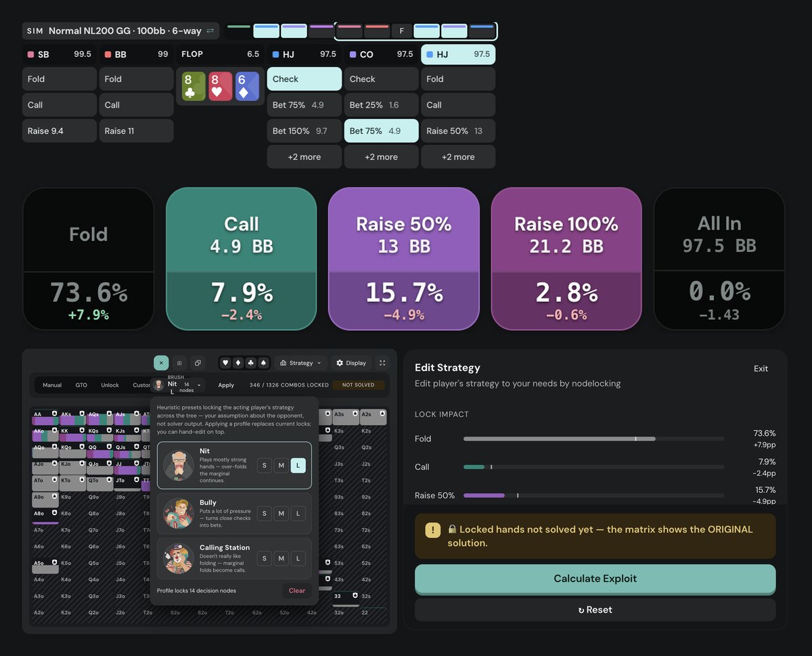Toggle the spades suit filter
Image resolution: width=812 pixels, height=656 pixels.
263,363
